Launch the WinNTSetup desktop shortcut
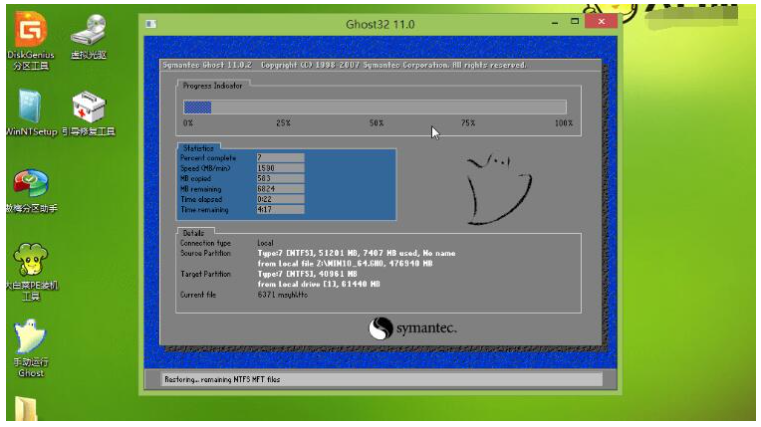 (x=30, y=108)
